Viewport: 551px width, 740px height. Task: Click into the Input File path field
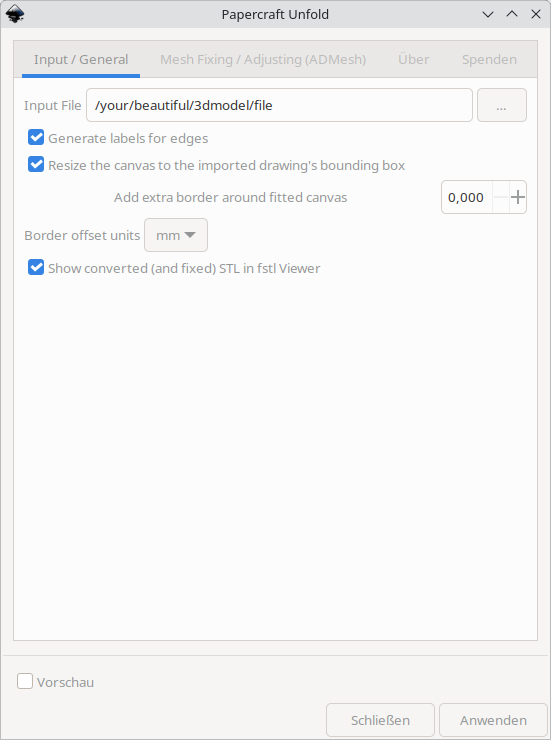pyautogui.click(x=279, y=105)
